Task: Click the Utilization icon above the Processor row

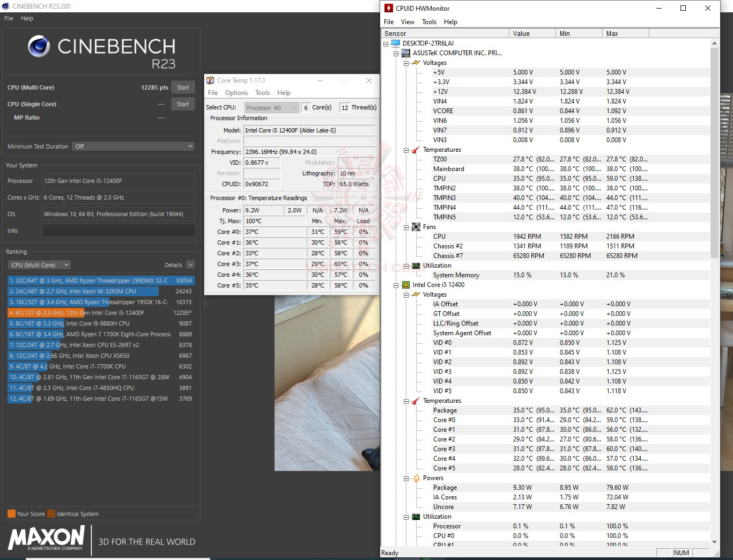Action: [x=416, y=517]
